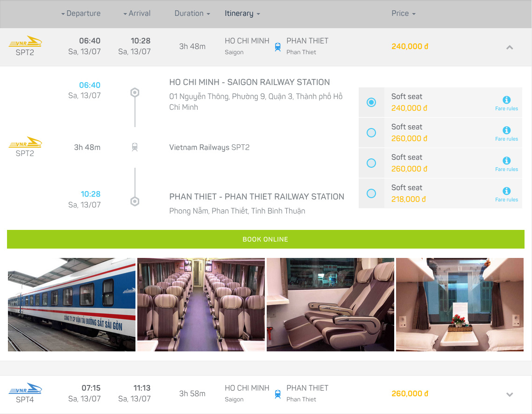Click the departure station marker beside 06:40
532x414 pixels.
(x=135, y=93)
